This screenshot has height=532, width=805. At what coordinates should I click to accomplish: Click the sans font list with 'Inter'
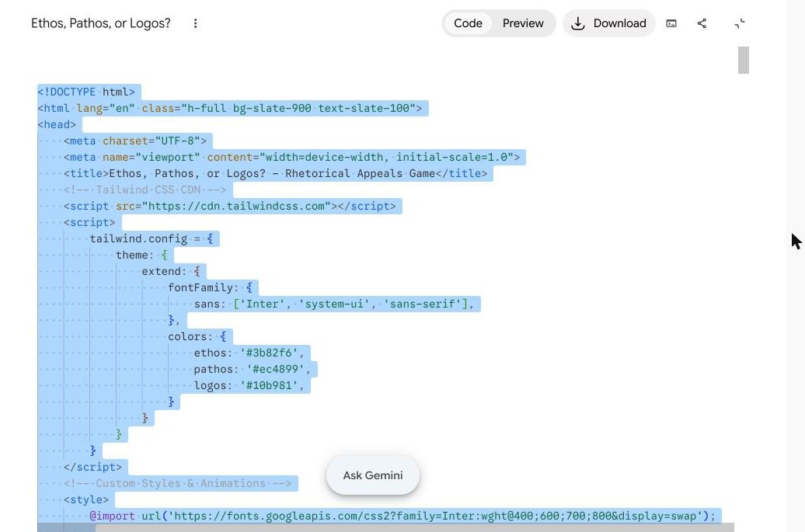coord(334,304)
